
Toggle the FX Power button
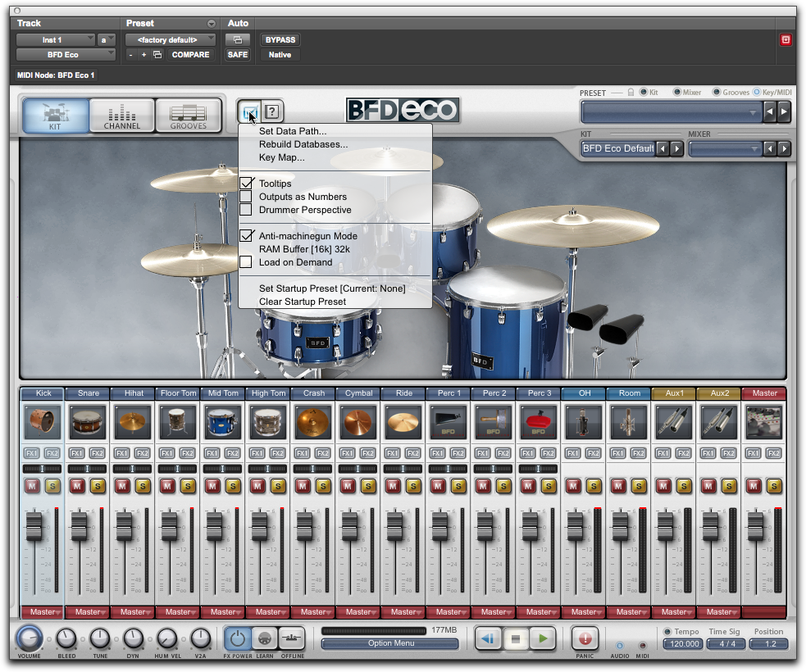238,638
